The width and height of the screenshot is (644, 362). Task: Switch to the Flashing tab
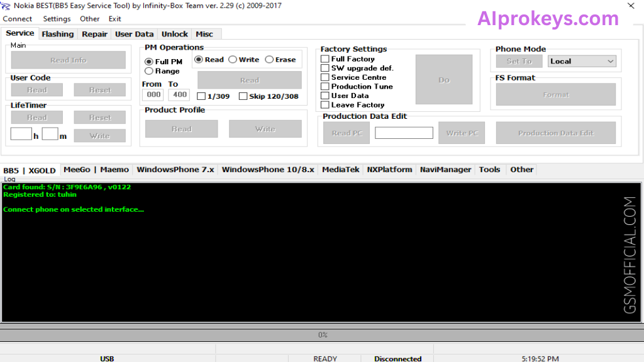pos(57,34)
